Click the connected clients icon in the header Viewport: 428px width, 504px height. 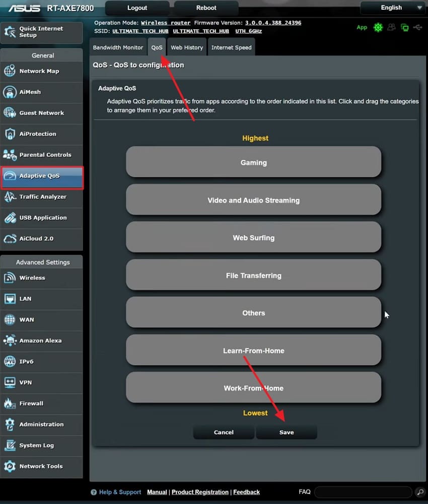click(x=392, y=28)
